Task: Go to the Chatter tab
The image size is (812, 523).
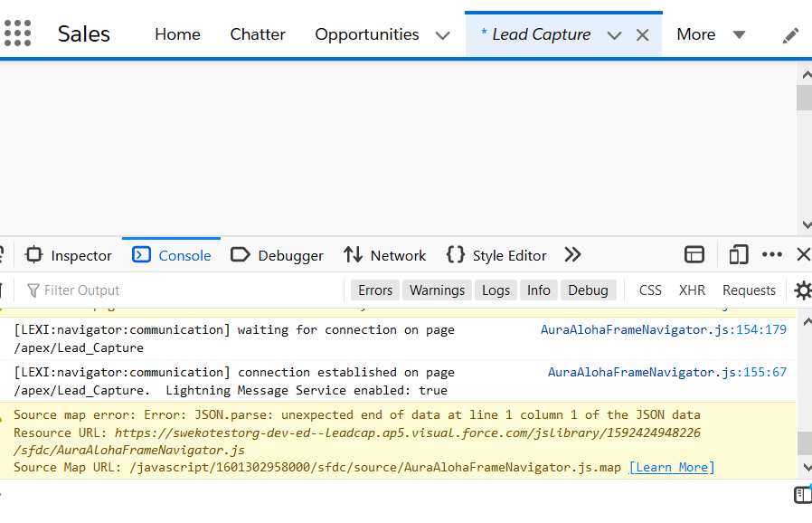Action: pos(258,34)
